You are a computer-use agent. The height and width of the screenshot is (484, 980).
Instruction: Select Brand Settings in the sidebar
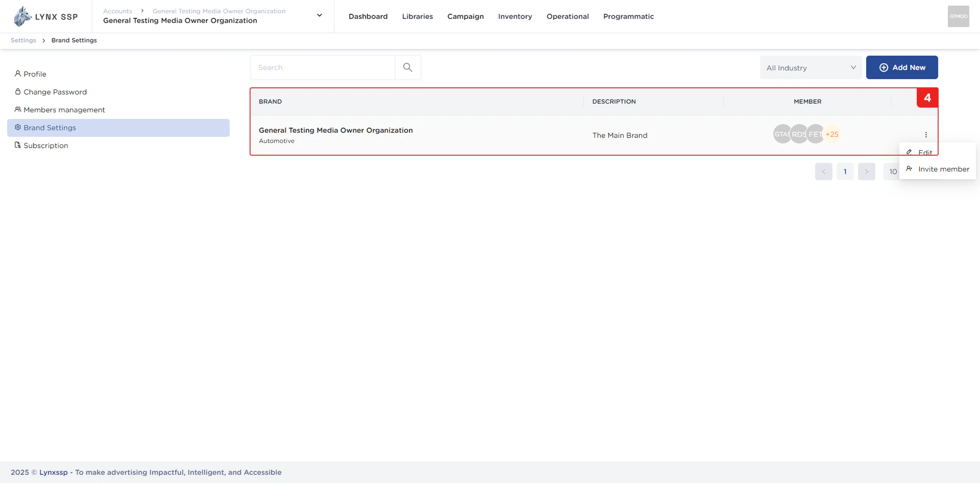[x=118, y=128]
